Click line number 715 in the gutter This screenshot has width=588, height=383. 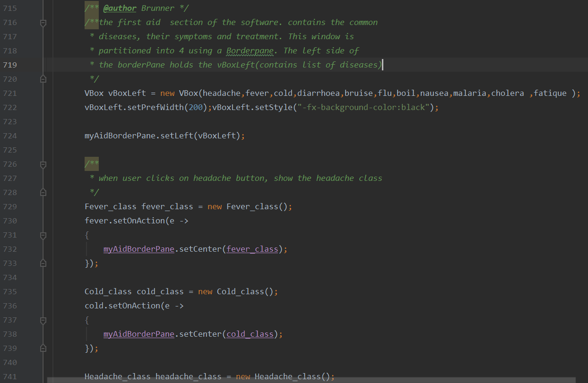click(10, 8)
